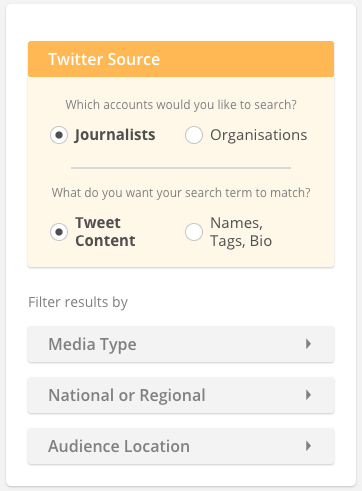Click the arrow icon on National or Regional
362x491 pixels.
click(x=308, y=395)
